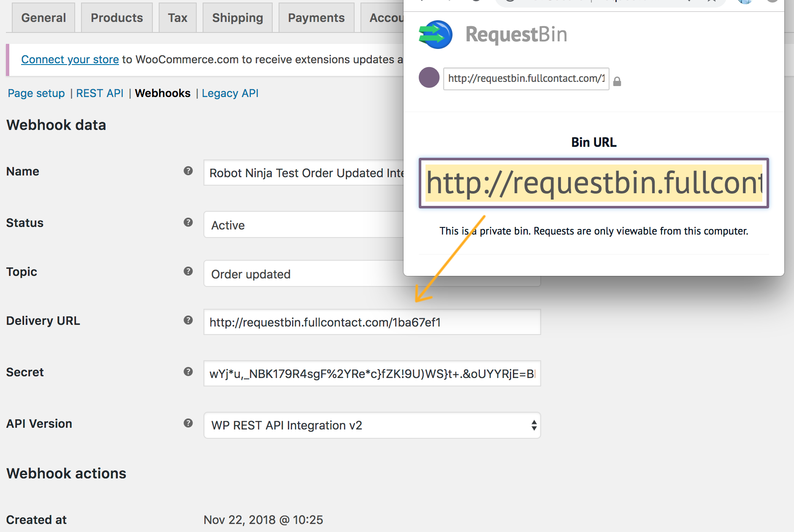Screen dimensions: 794x532
Task: Show help tooltip for Status field
Action: pos(188,222)
